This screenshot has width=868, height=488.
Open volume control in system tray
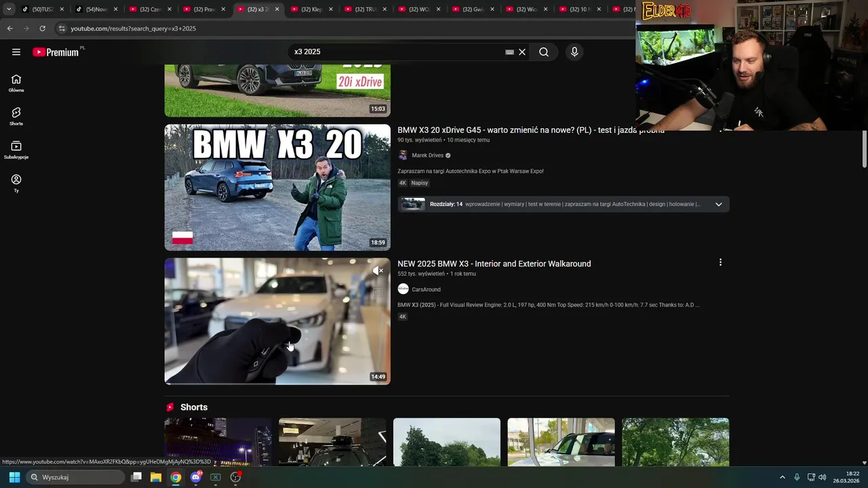pyautogui.click(x=822, y=477)
